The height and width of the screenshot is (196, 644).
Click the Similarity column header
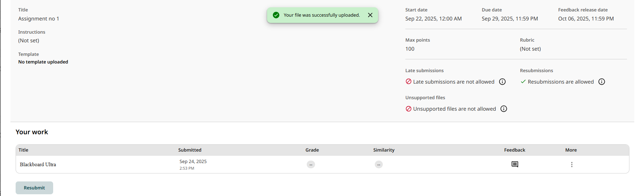(384, 150)
